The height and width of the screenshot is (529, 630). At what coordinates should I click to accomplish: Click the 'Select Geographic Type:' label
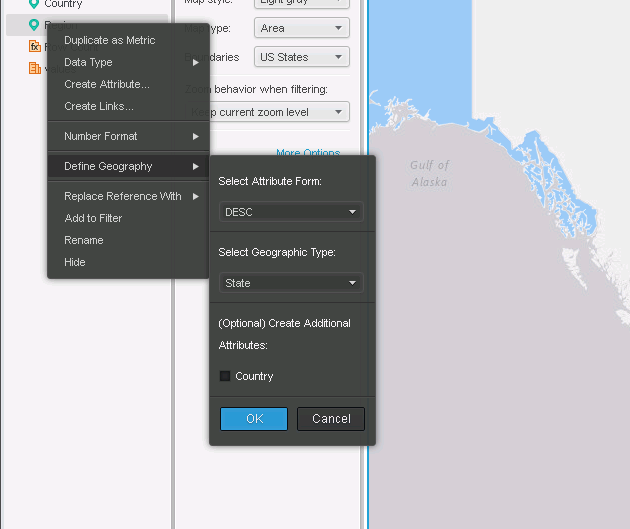point(277,252)
